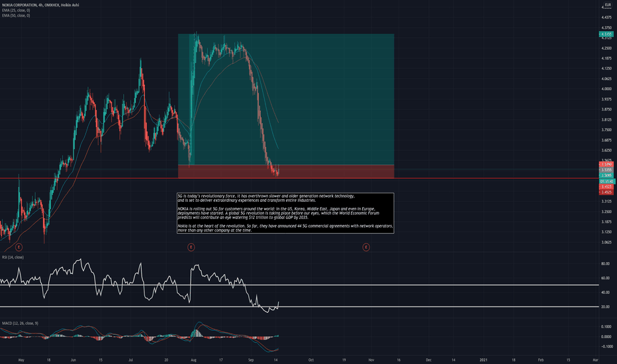
Task: Select the red horizontal support line
Action: pos(299,178)
